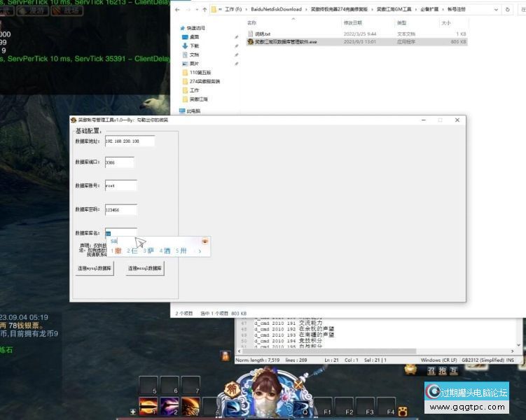
Task: Choose IME candidate 2 仨
Action: tap(132, 251)
